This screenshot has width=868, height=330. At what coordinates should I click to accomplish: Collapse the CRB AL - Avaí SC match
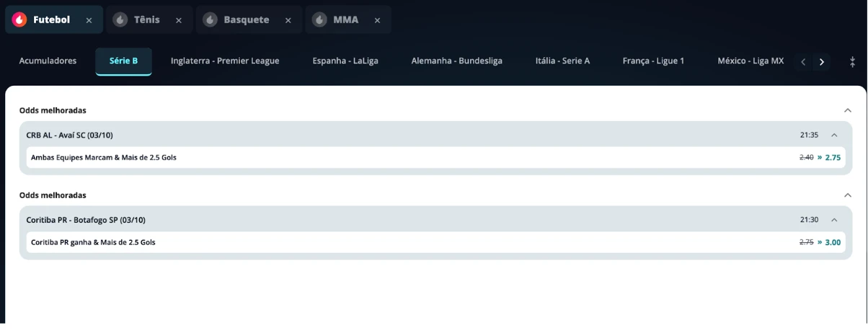point(834,135)
